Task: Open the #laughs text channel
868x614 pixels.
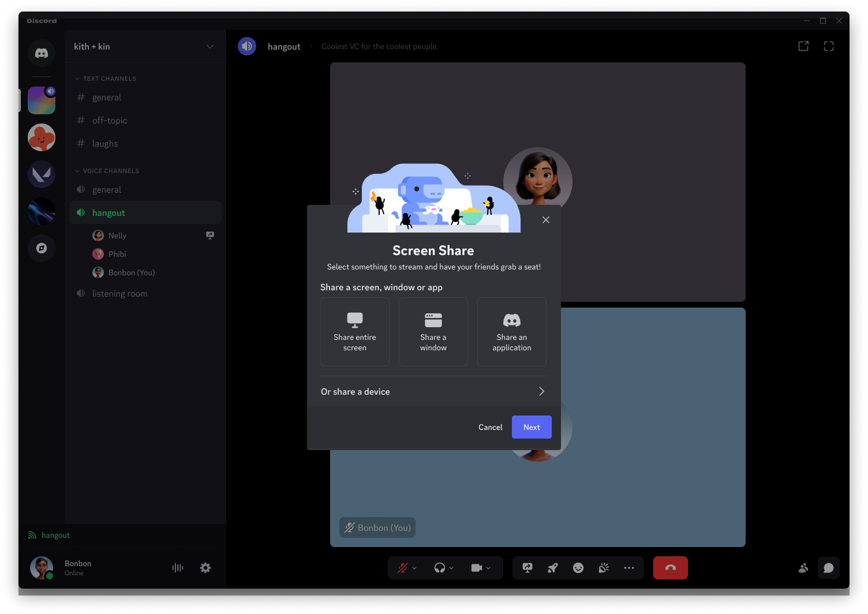Action: tap(145, 144)
